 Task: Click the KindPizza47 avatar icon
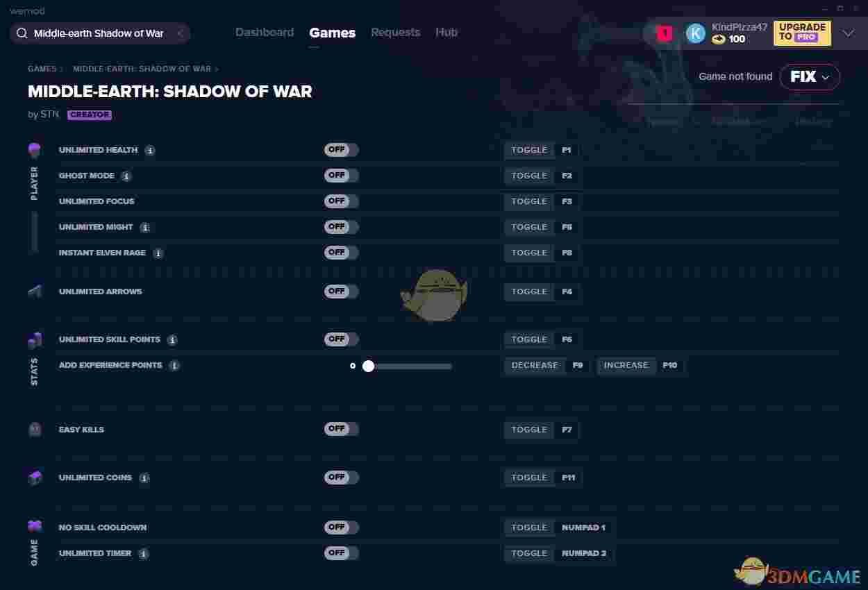[695, 33]
